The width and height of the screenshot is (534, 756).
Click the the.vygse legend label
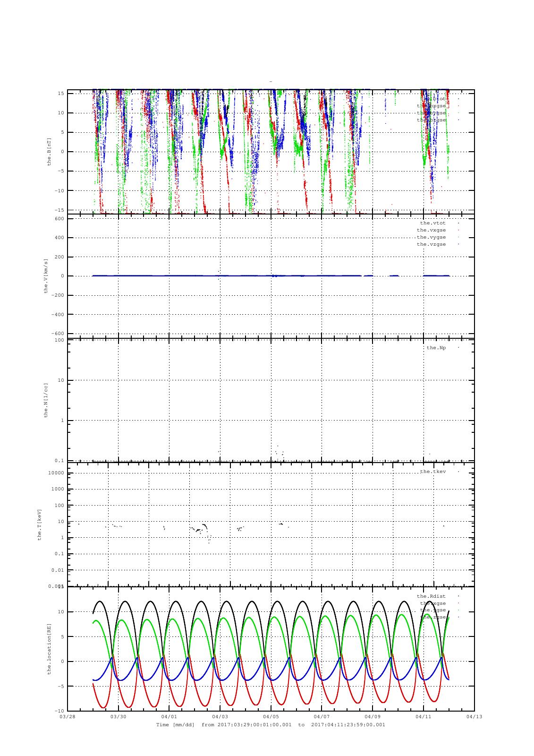[x=431, y=237]
